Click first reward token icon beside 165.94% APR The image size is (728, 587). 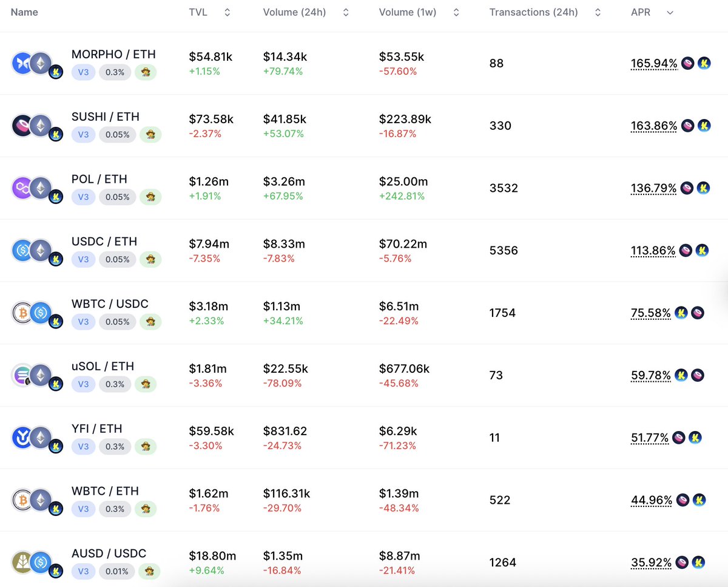tap(688, 63)
